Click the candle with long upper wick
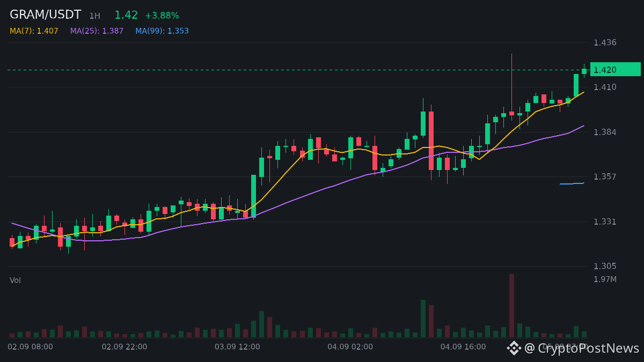The width and height of the screenshot is (644, 362). [x=511, y=86]
